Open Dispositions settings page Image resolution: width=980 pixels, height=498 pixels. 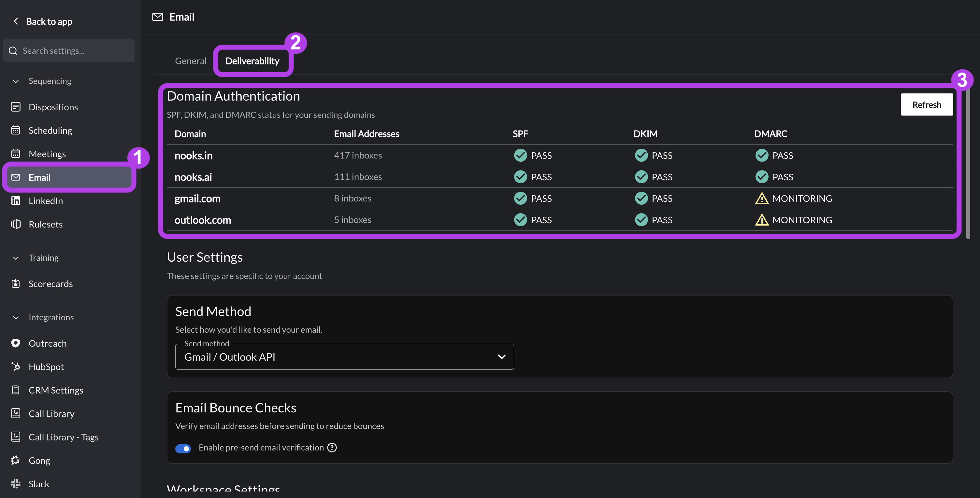point(53,107)
